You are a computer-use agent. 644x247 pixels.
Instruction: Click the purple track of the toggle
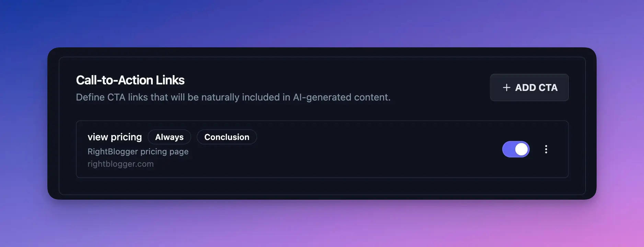[x=508, y=149]
